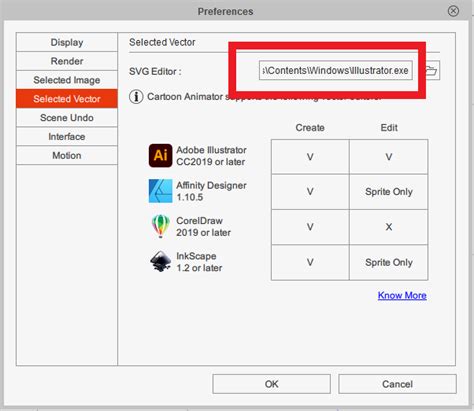The height and width of the screenshot is (411, 474).
Task: Select the Selected Vector tab
Action: (67, 99)
